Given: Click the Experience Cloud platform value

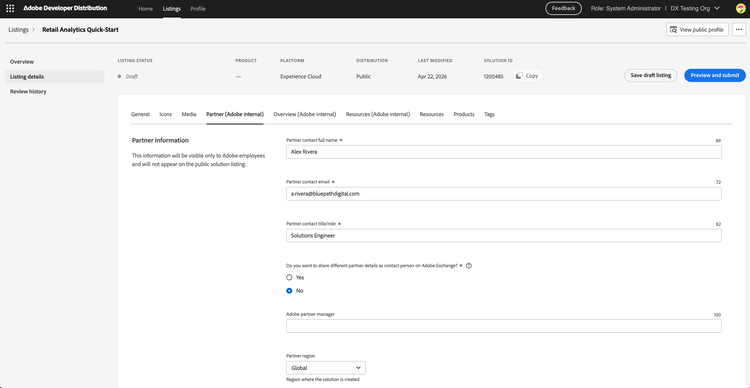Looking at the screenshot, I should click(x=301, y=77).
